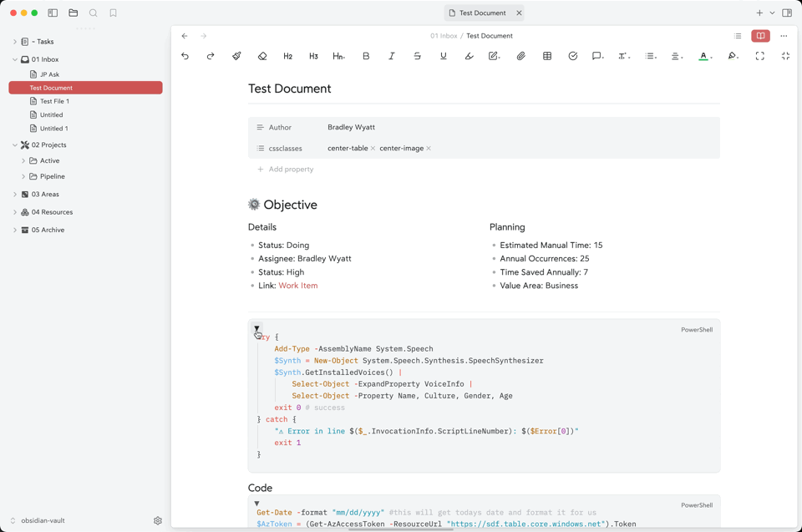Viewport: 802px width, 532px height.
Task: Switch to the Test Document tab
Action: (482, 13)
